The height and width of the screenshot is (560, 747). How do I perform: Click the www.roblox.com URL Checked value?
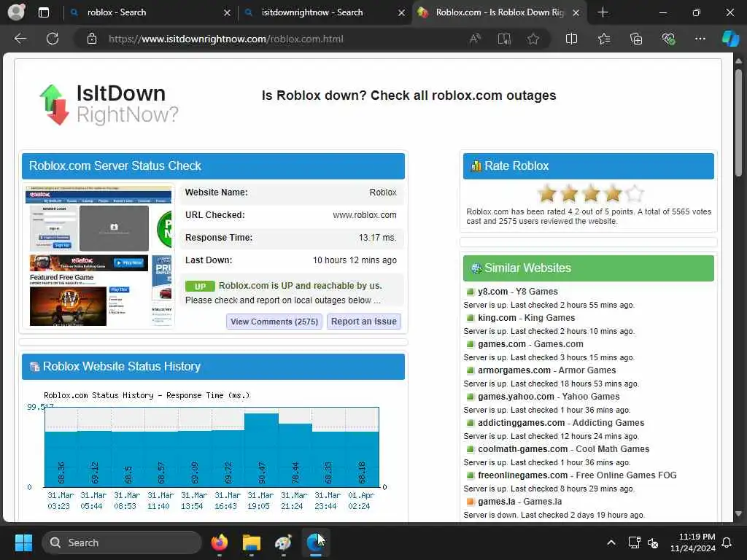(x=365, y=215)
